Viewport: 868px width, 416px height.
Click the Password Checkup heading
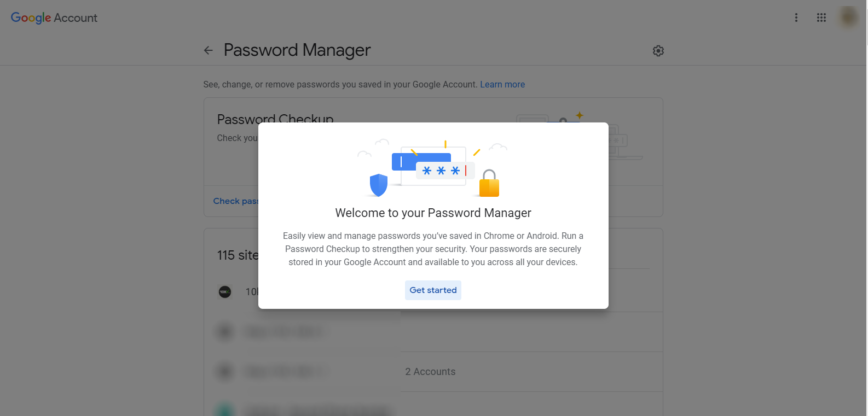pos(275,118)
